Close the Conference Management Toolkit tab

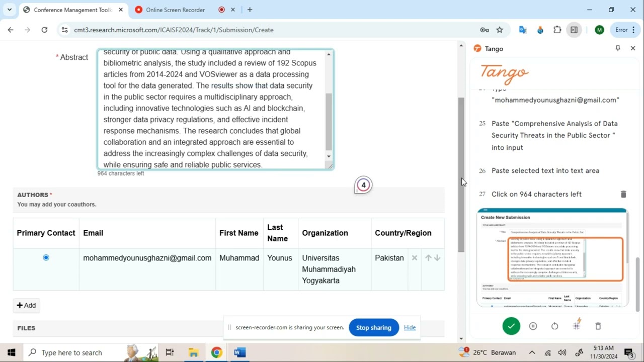click(121, 10)
